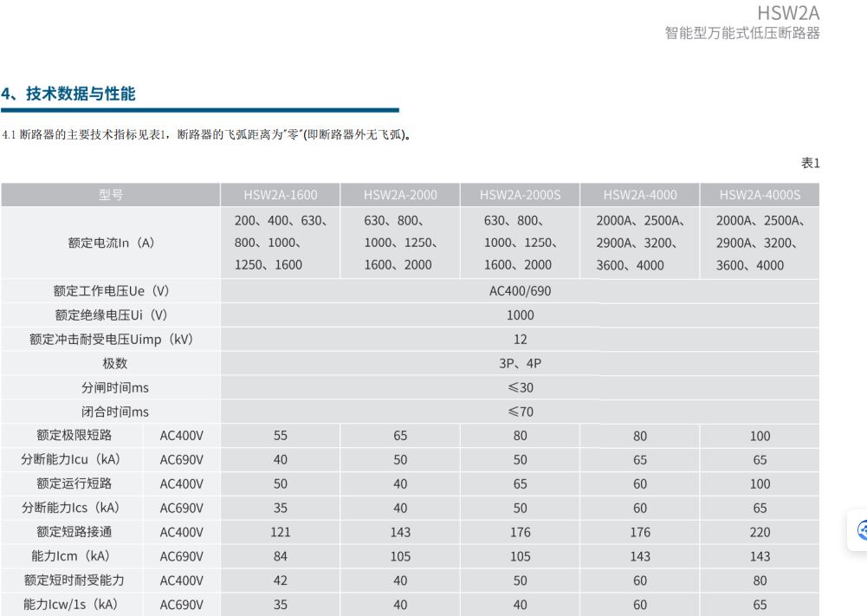867x616 pixels.
Task: Select the HSW2A-2000S column header
Action: coord(521,195)
